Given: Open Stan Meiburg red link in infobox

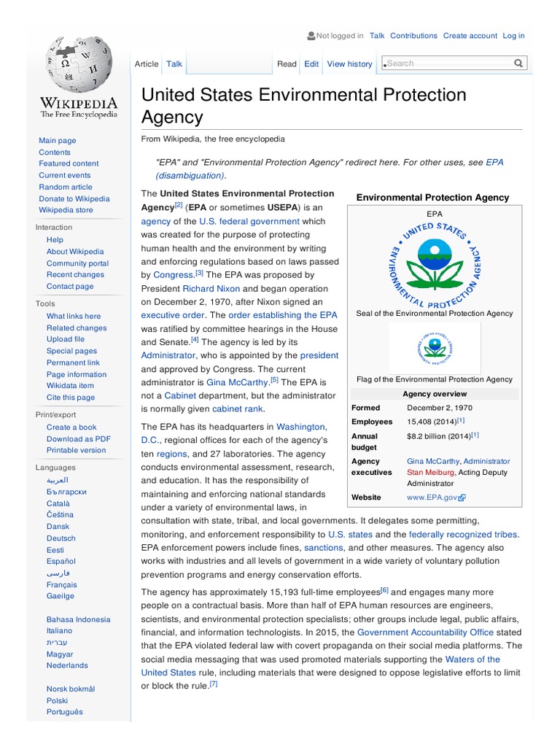Looking at the screenshot, I should coord(430,473).
